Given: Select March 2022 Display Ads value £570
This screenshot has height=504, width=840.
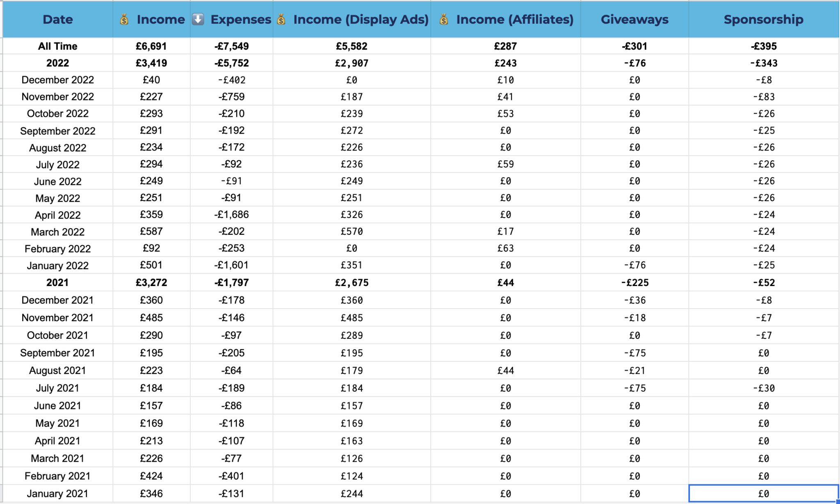Looking at the screenshot, I should pos(352,232).
